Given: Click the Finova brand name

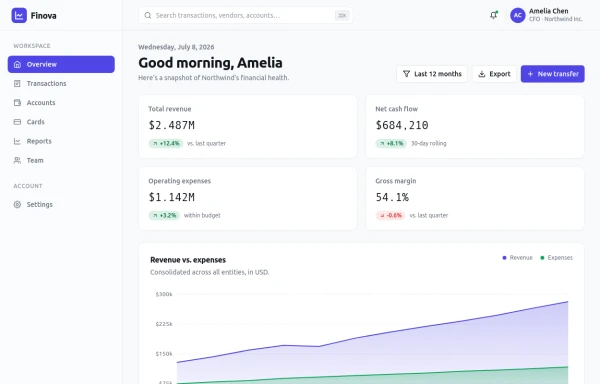Looking at the screenshot, I should tap(44, 16).
